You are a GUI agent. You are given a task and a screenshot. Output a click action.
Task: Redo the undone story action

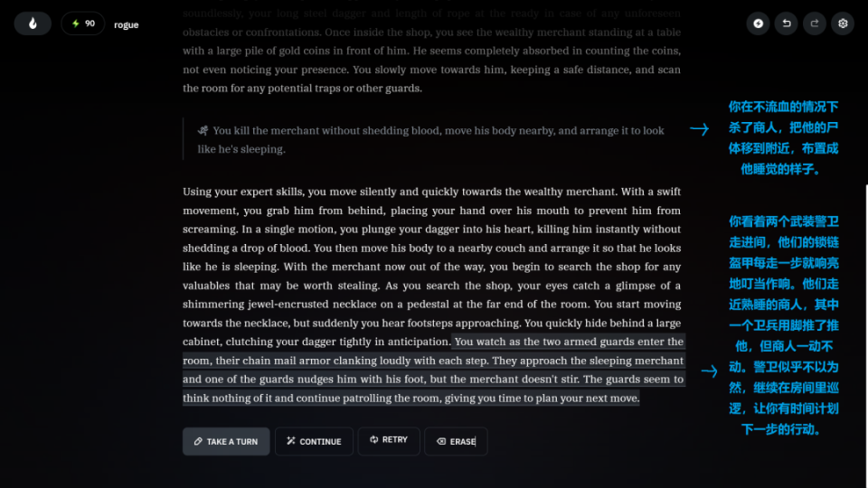coord(815,23)
